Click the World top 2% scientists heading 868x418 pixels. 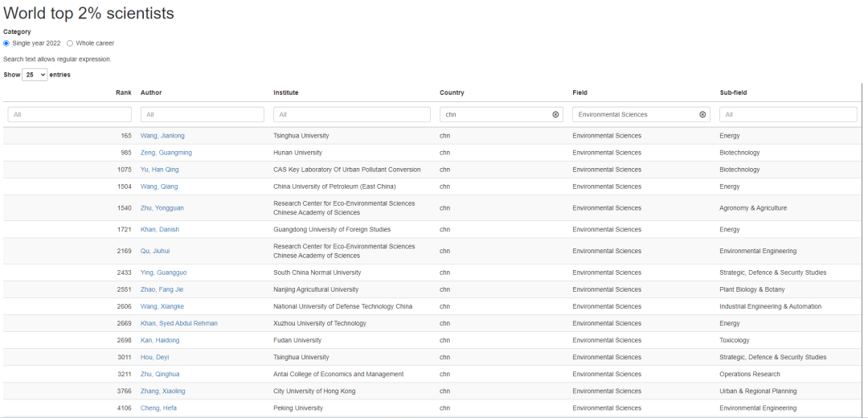click(x=88, y=14)
